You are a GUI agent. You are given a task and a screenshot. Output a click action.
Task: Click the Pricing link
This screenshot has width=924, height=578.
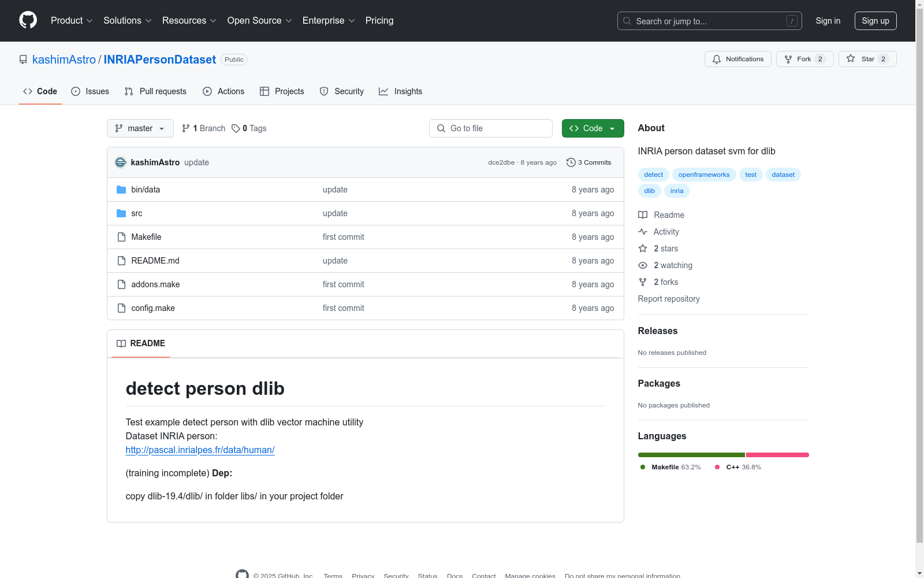(x=379, y=21)
